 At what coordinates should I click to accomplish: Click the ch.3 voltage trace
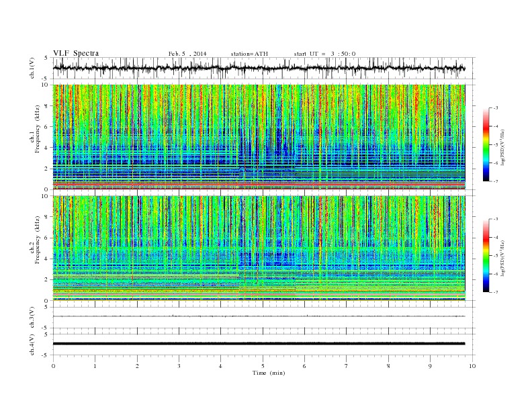(x=259, y=316)
